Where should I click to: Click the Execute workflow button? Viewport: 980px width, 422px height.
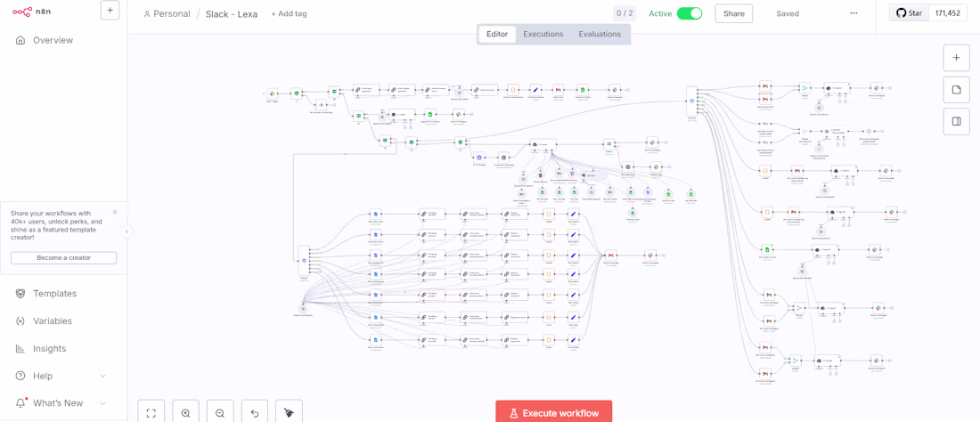pos(554,412)
